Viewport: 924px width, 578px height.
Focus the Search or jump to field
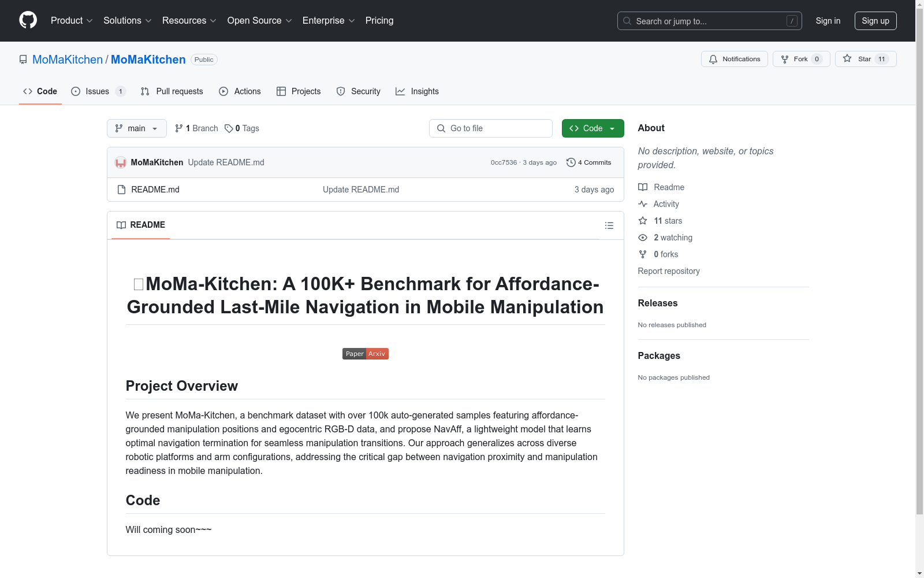(710, 21)
